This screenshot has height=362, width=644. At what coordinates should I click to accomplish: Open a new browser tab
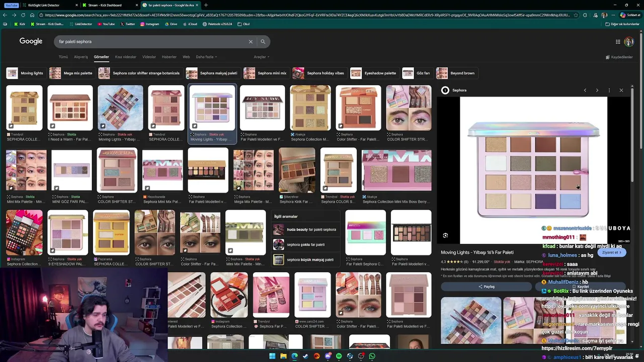tap(206, 5)
